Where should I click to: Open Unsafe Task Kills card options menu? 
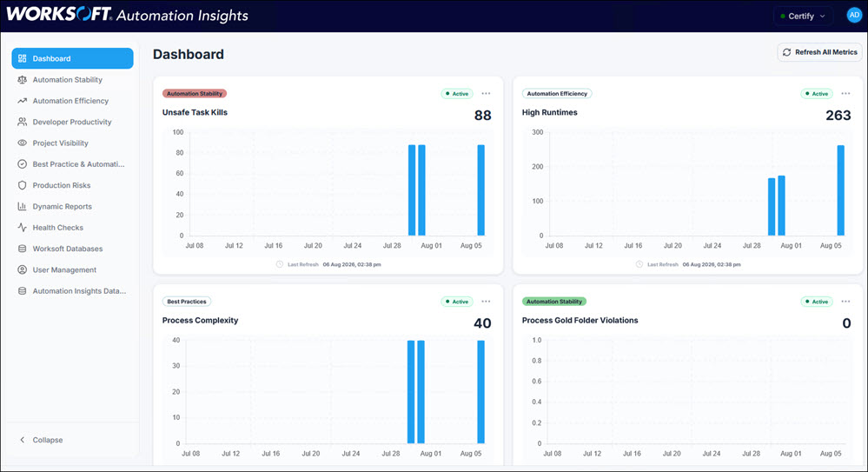pyautogui.click(x=486, y=94)
